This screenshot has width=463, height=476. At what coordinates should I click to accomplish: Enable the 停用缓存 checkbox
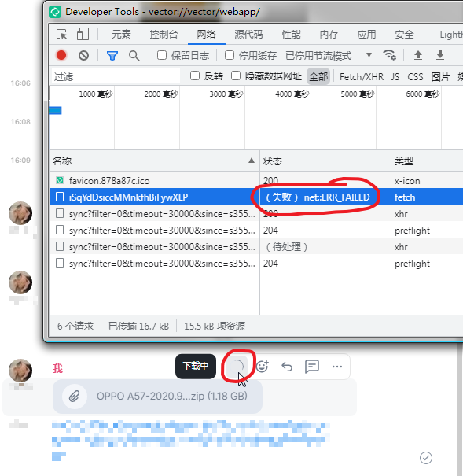click(x=230, y=55)
